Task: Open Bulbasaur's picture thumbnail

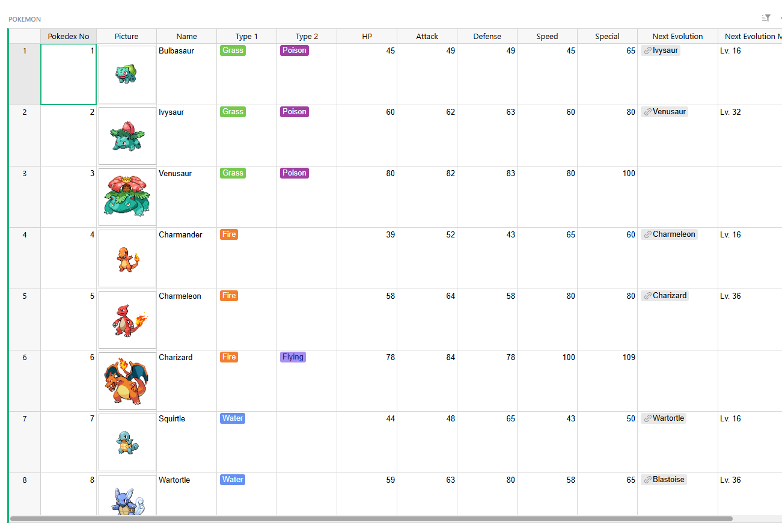Action: point(127,75)
